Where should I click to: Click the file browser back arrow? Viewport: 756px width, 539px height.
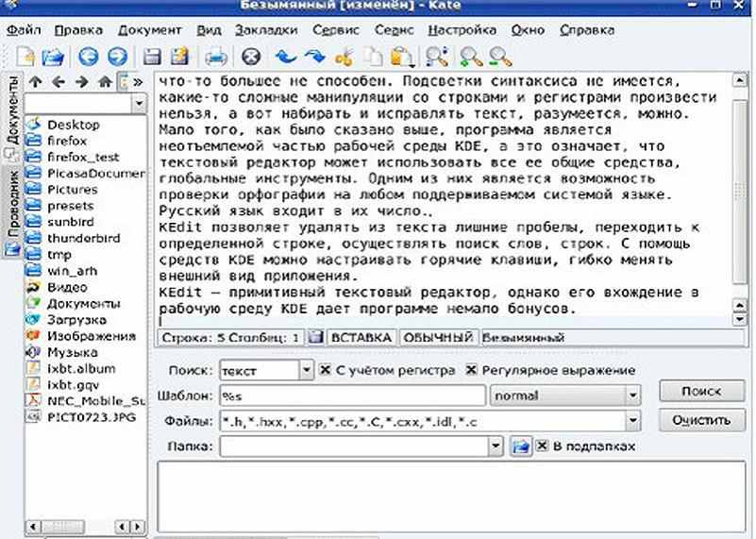59,82
